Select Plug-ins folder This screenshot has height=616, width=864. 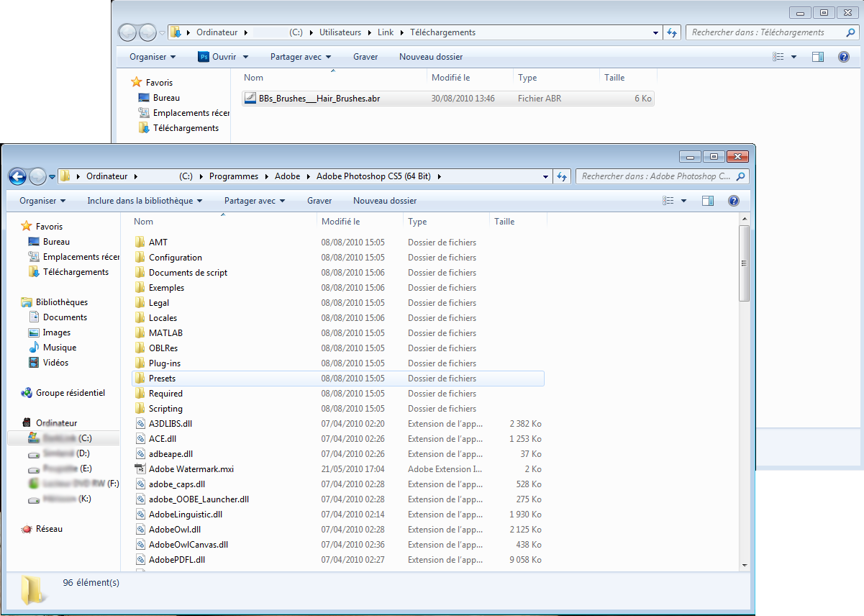165,363
